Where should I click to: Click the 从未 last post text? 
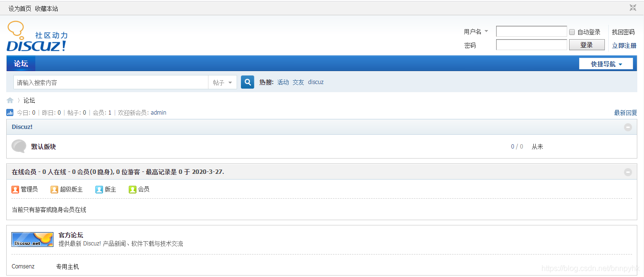(538, 147)
